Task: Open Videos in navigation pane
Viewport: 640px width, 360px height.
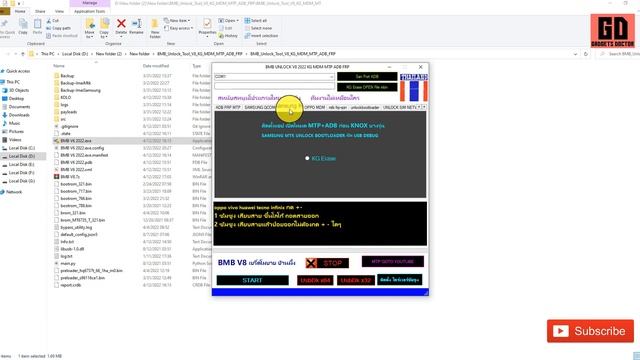Action: point(12,140)
